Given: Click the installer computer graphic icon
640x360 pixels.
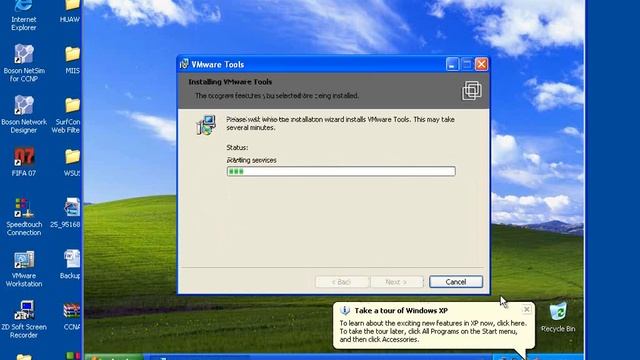Looking at the screenshot, I should (206, 125).
